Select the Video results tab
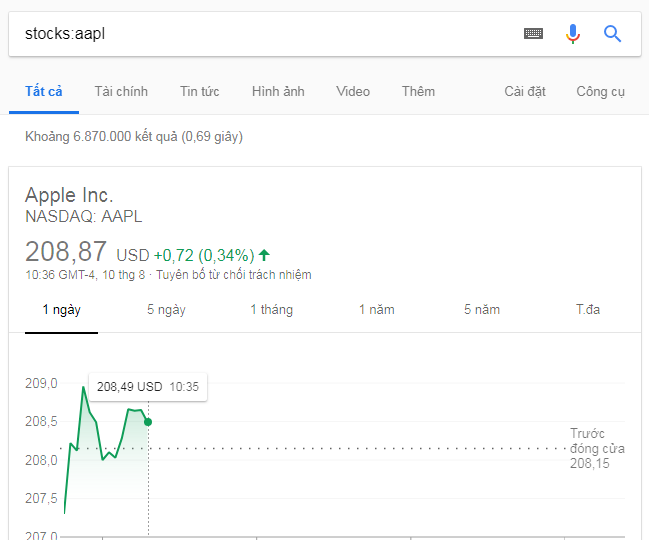 [x=353, y=91]
